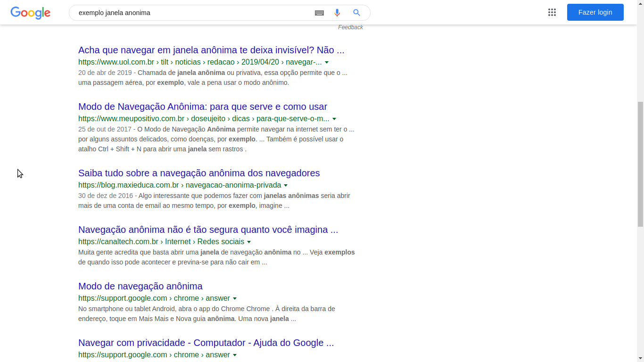This screenshot has height=362, width=644.
Task: Open 'Modo de navegação anônima' result
Action: point(140,286)
